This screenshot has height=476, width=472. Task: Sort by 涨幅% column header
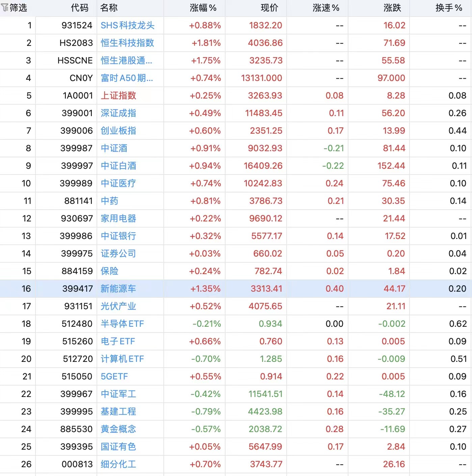tap(203, 8)
